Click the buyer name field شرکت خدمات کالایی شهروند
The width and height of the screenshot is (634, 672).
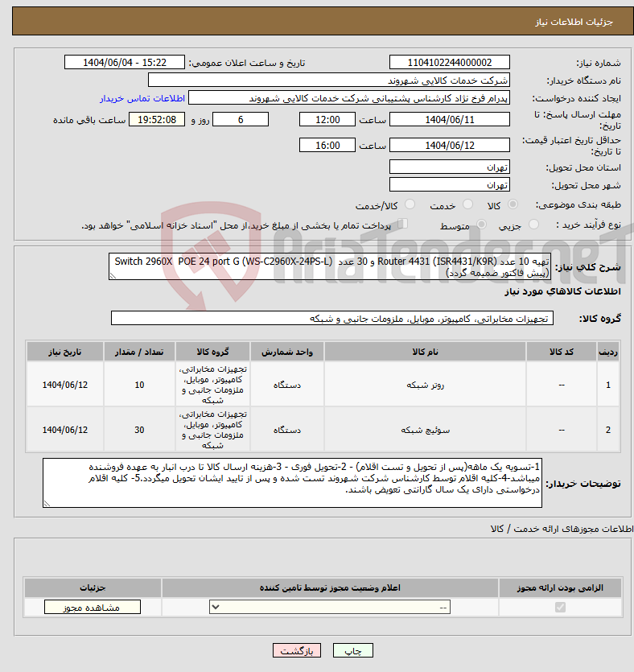tap(328, 80)
